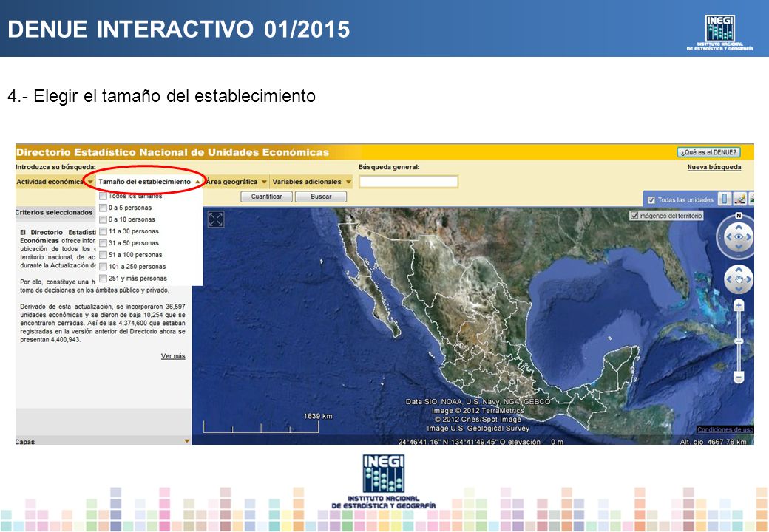Click the INEGI logo in the slide footer
The width and height of the screenshot is (769, 532).
coord(384,482)
